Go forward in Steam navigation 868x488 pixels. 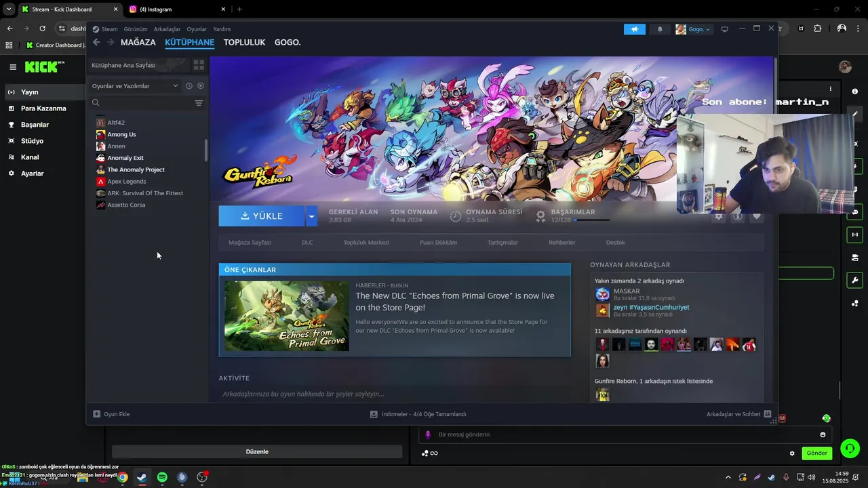(110, 42)
